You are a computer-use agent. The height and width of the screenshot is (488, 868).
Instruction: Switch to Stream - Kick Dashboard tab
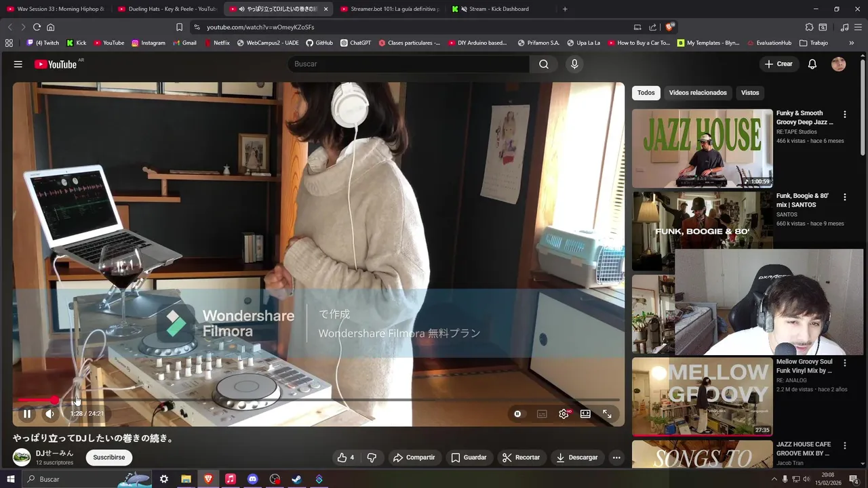[500, 9]
